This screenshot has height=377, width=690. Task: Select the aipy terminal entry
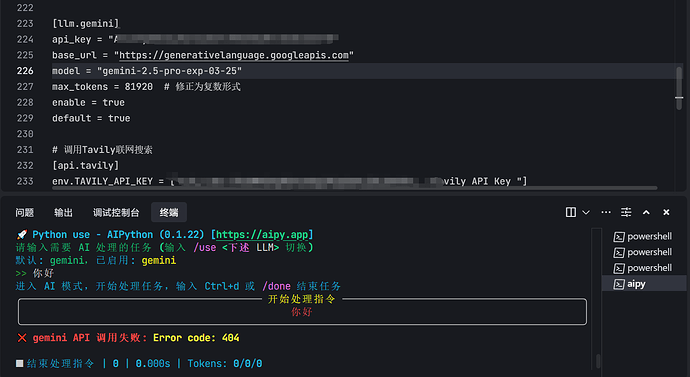pos(643,284)
